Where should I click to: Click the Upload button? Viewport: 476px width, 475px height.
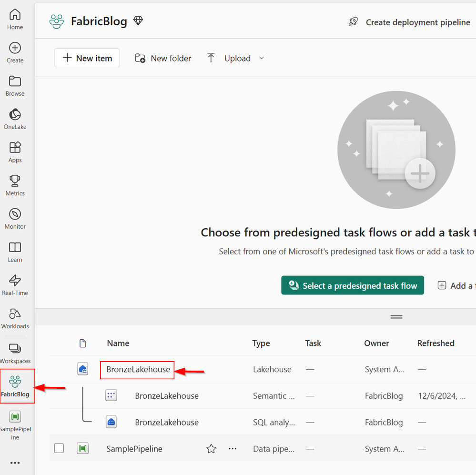click(x=230, y=58)
